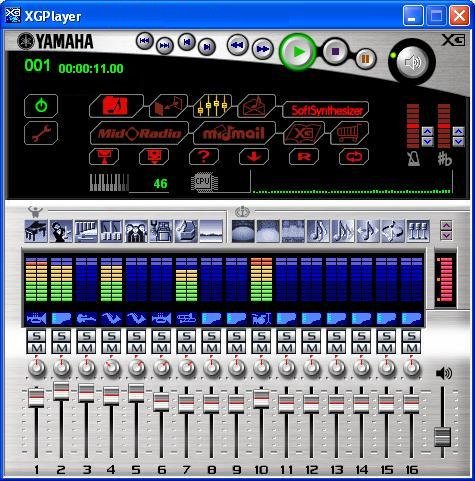This screenshot has height=481, width=475.
Task: Select the first dome reverb icon
Action: 243,231
